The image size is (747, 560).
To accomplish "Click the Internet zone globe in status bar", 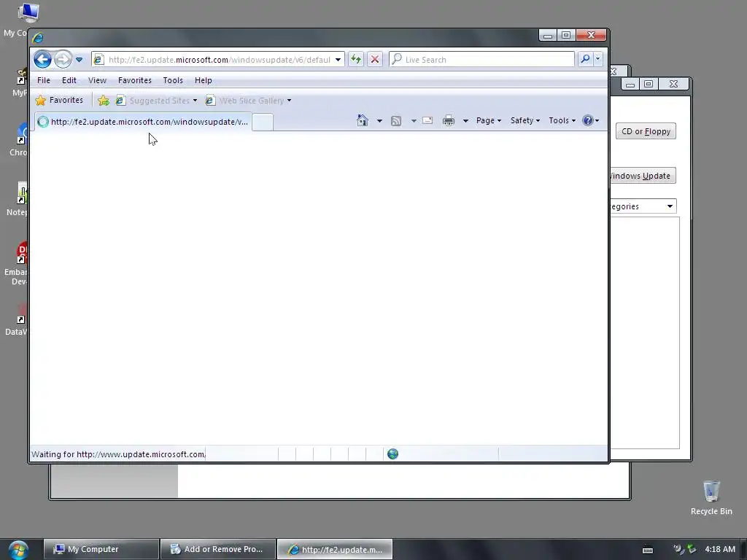I will coord(392,454).
